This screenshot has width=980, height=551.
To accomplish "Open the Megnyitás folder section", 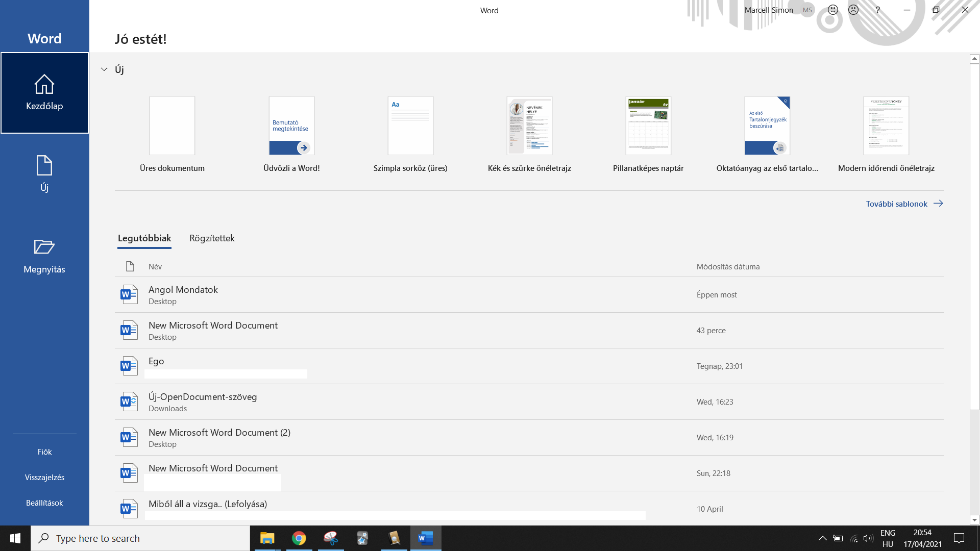I will click(x=44, y=256).
